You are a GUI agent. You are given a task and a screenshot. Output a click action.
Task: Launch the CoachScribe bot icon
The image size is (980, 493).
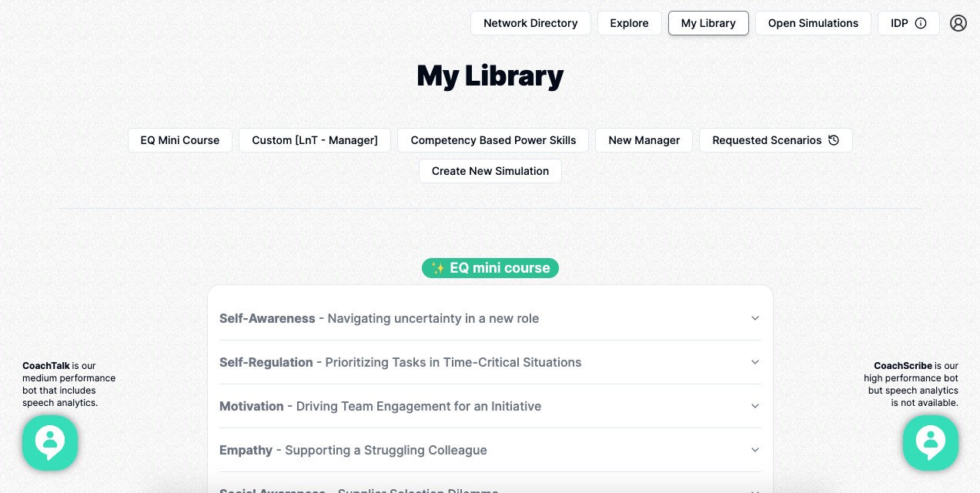tap(930, 443)
